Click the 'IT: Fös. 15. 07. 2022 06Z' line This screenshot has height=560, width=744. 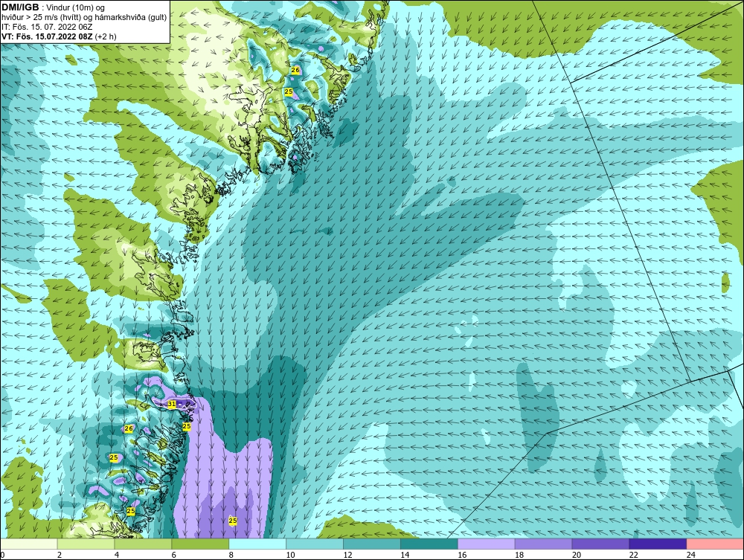pyautogui.click(x=47, y=27)
